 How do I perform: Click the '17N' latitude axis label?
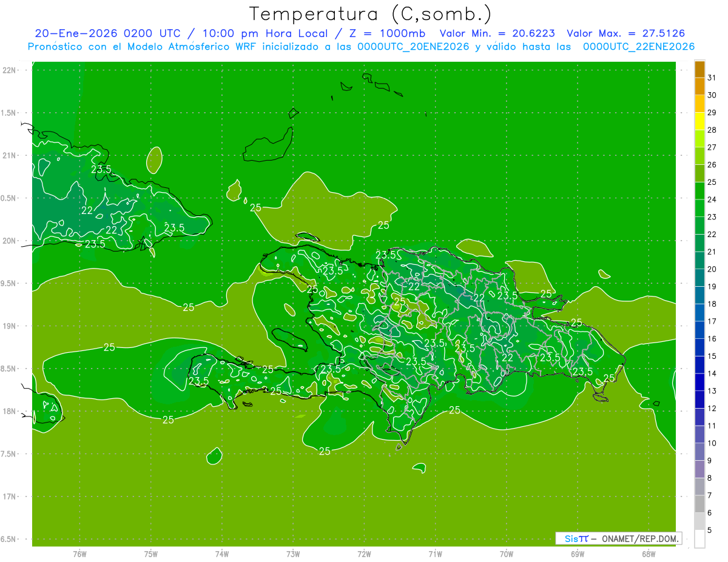tap(10, 497)
